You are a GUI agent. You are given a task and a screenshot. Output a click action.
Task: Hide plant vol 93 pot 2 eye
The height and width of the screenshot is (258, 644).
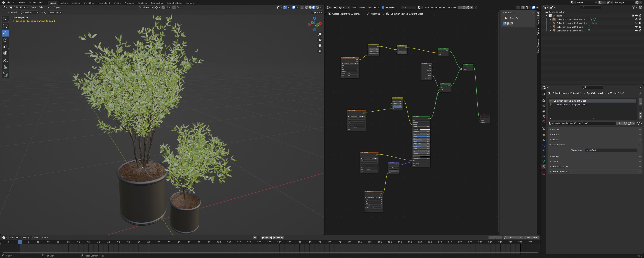coord(636,31)
